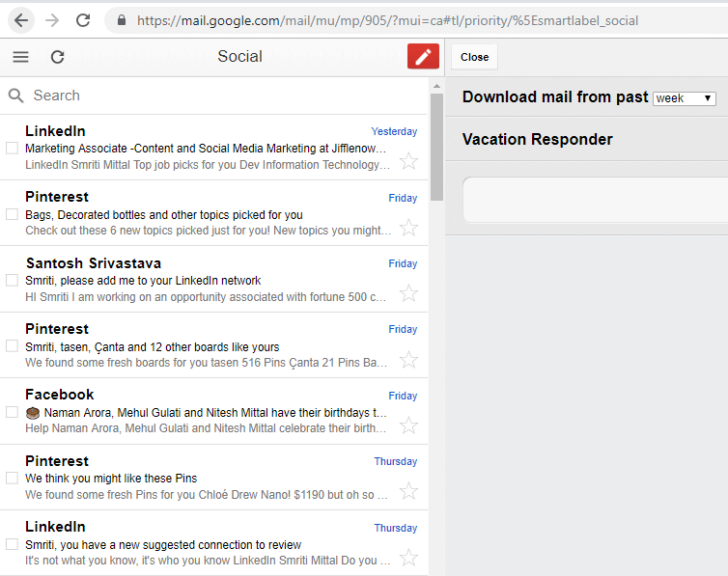Viewport: 728px width, 576px height.
Task: Expand the Vacation Responder section
Action: coord(537,139)
